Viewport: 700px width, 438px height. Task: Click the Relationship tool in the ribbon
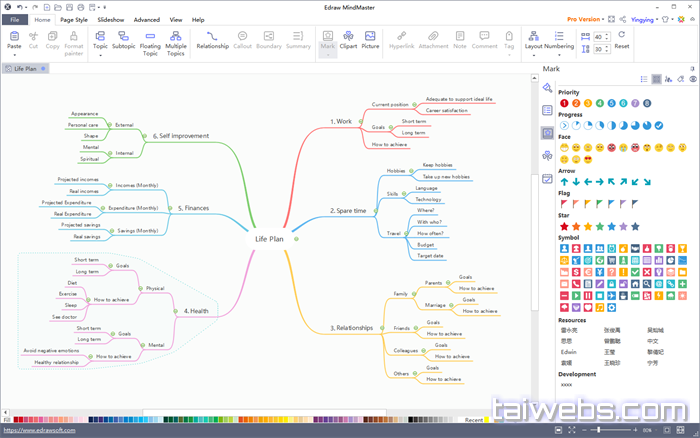[x=212, y=41]
